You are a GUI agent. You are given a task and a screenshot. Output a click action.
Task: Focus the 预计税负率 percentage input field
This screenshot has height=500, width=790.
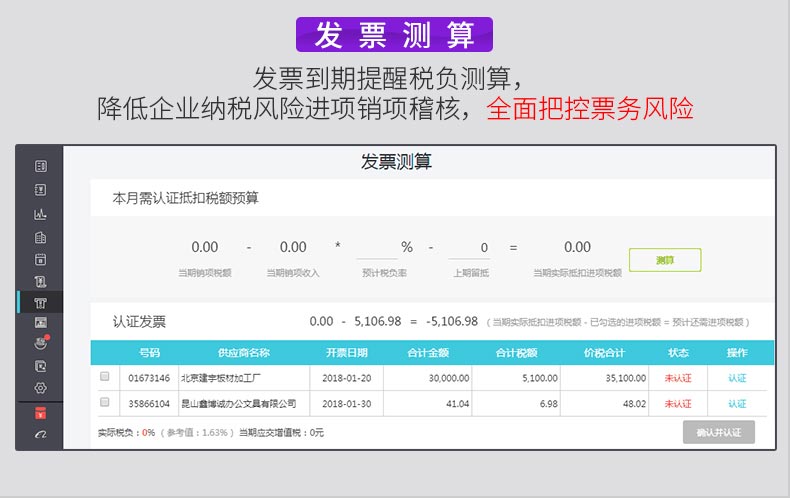(377, 248)
